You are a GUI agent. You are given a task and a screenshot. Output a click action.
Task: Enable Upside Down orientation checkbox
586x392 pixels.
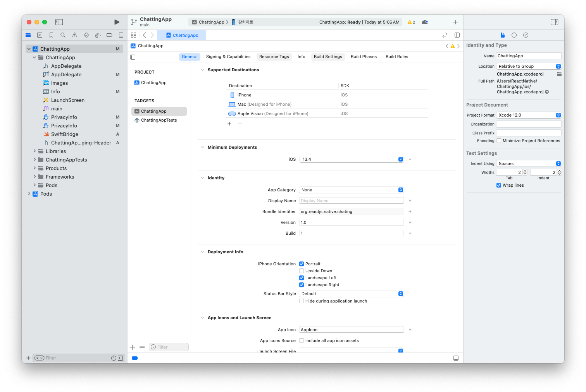click(x=302, y=271)
